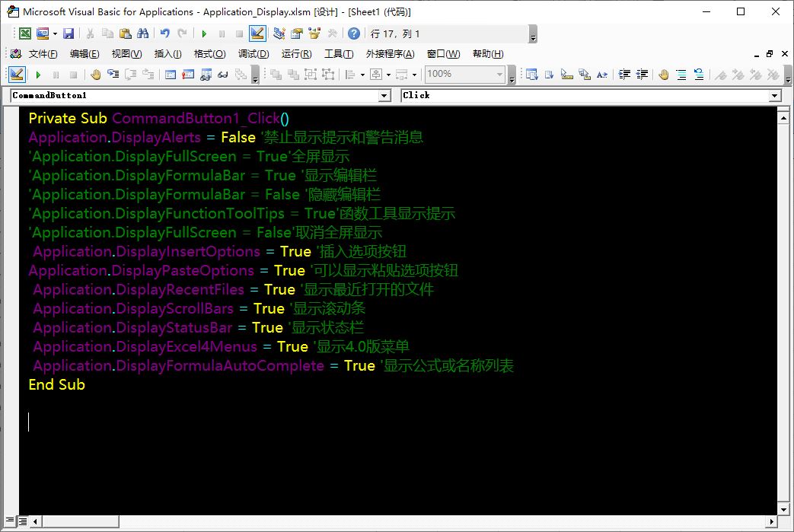Open the Properties Window icon

point(297,34)
